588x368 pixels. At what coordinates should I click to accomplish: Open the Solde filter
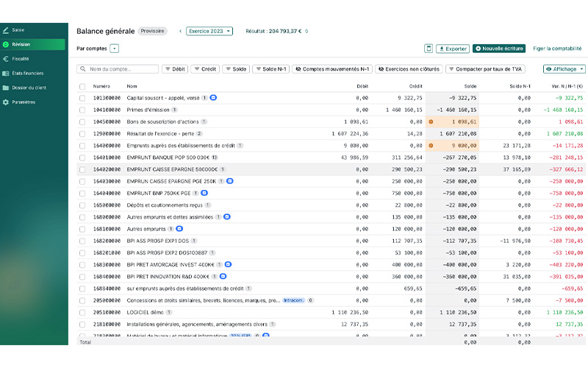(236, 69)
